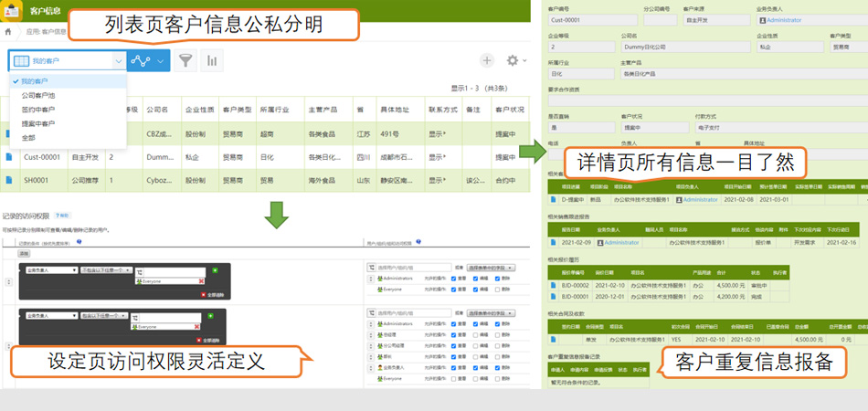The image size is (868, 411).
Task: Open record detail icon for SH0001
Action: pos(9,180)
